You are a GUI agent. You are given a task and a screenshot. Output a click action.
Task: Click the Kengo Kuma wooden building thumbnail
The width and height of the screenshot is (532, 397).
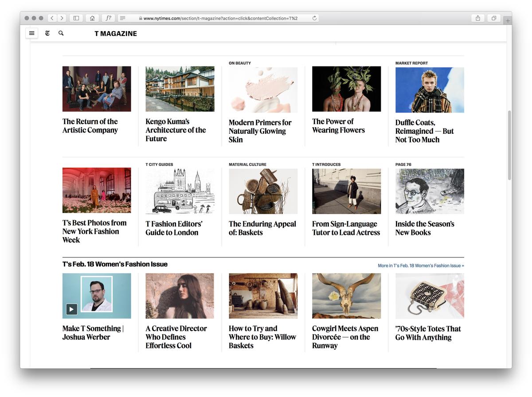pos(180,89)
